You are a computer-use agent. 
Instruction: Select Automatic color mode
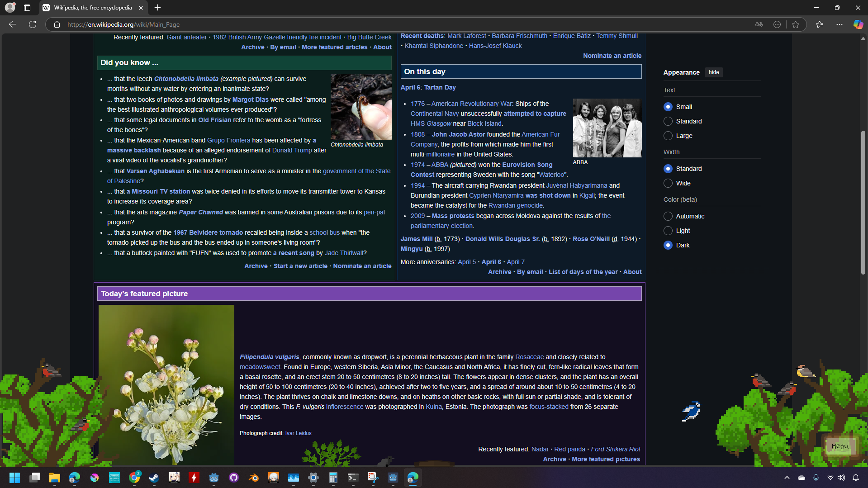pyautogui.click(x=668, y=216)
